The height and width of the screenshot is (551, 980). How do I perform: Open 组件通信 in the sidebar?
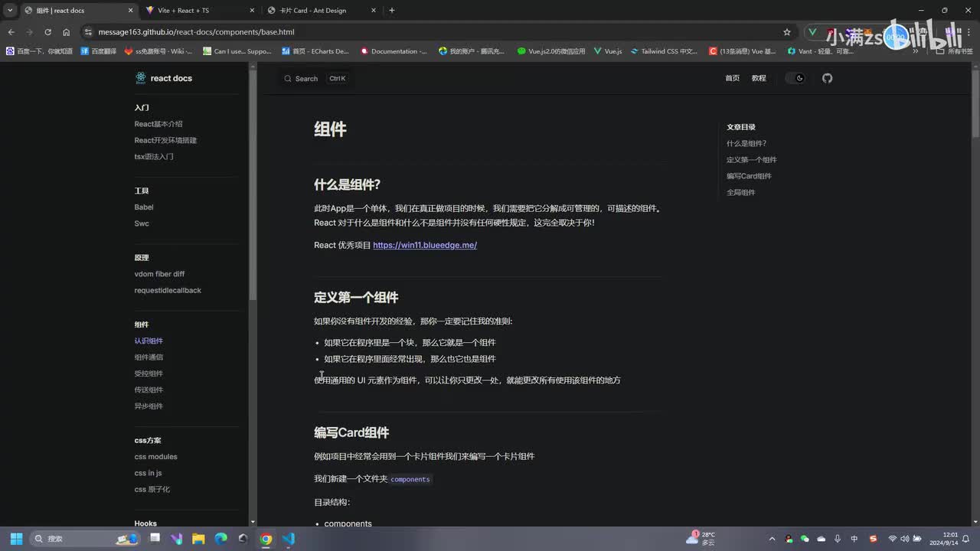[x=149, y=357]
